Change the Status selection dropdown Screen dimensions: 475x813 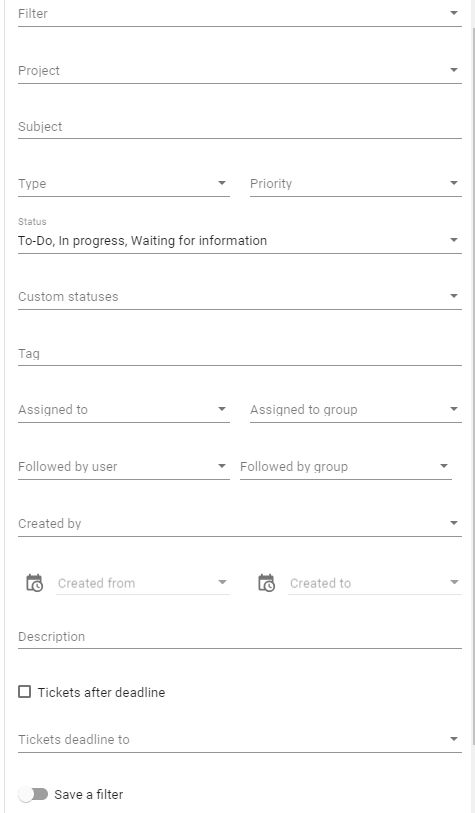click(240, 240)
